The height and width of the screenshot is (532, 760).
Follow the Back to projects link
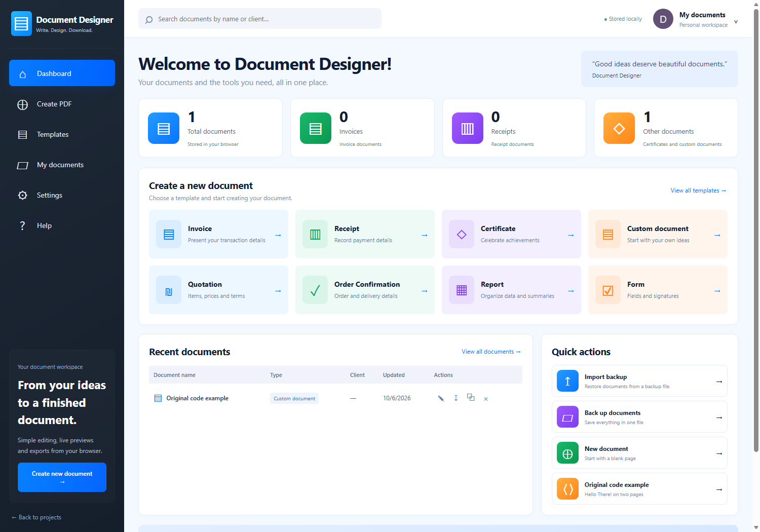click(x=36, y=517)
